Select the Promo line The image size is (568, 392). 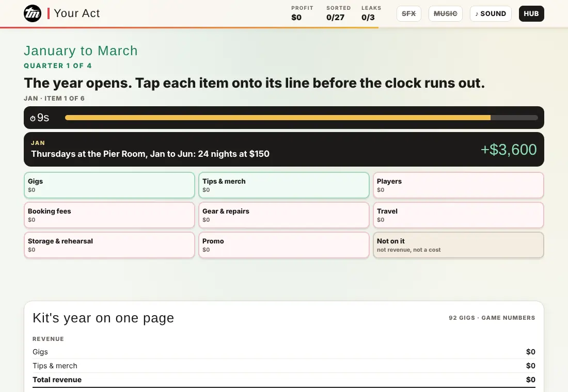283,245
